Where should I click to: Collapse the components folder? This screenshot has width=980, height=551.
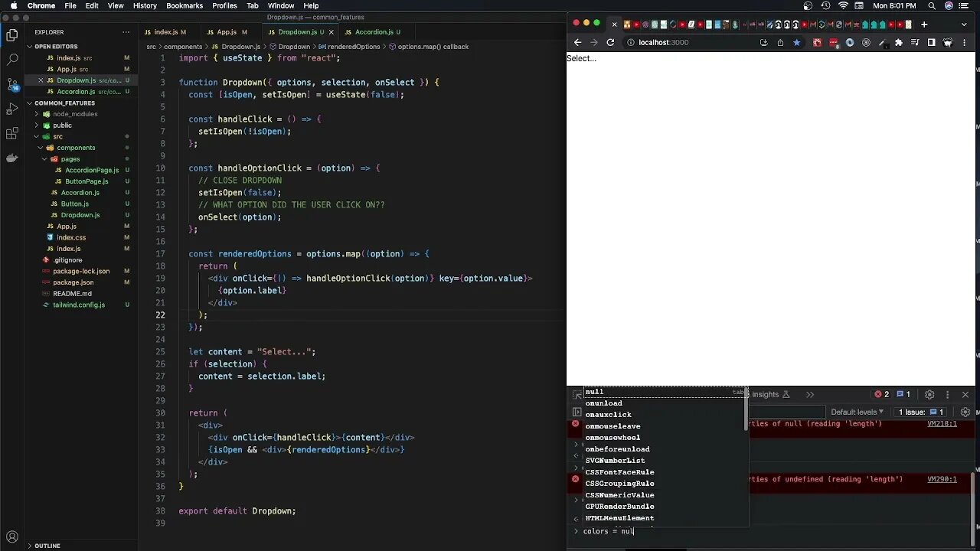pos(76,148)
